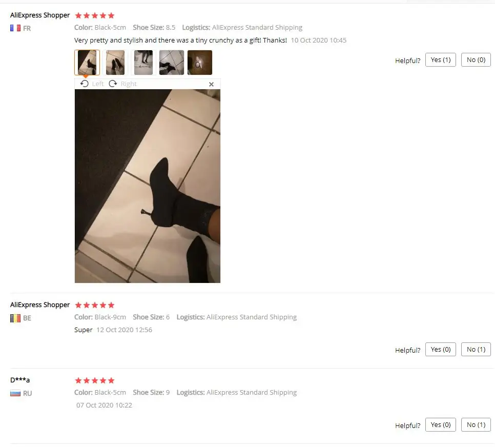Image resolution: width=495 pixels, height=448 pixels.
Task: Rotate review photo right
Action: [x=123, y=84]
